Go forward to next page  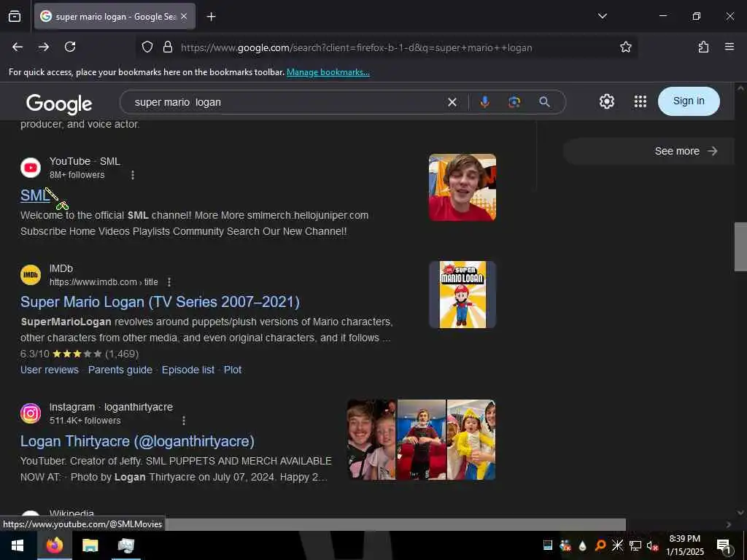click(44, 47)
